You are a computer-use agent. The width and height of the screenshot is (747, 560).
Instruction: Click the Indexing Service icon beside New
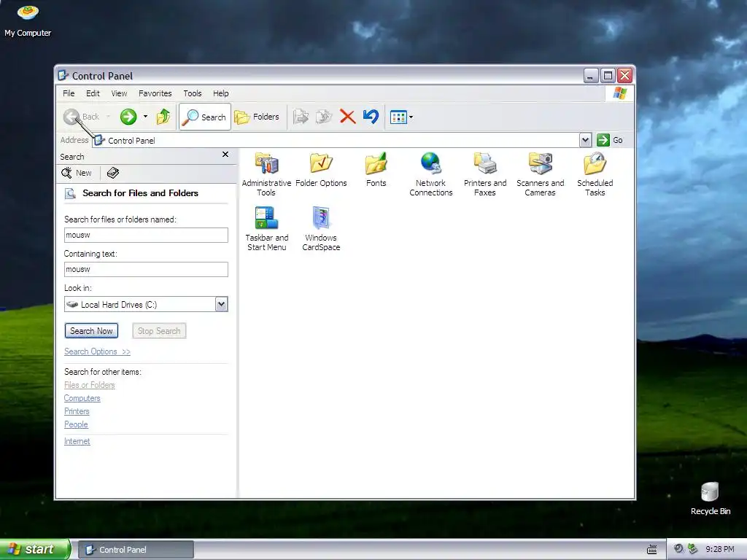113,173
